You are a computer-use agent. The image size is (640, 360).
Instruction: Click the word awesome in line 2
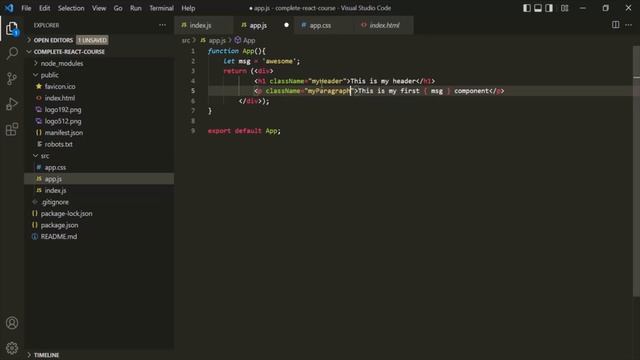pyautogui.click(x=279, y=61)
